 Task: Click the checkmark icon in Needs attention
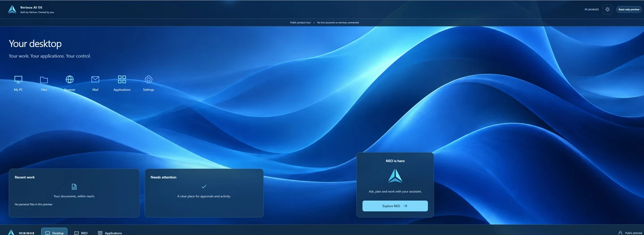pos(204,186)
